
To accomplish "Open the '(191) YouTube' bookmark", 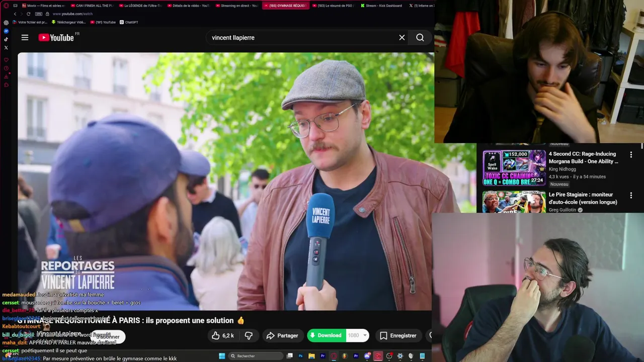I will [x=103, y=22].
